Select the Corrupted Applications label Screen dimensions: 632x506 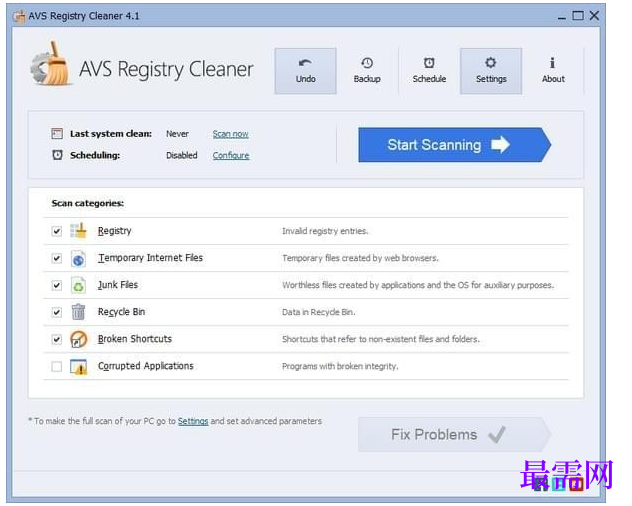146,366
